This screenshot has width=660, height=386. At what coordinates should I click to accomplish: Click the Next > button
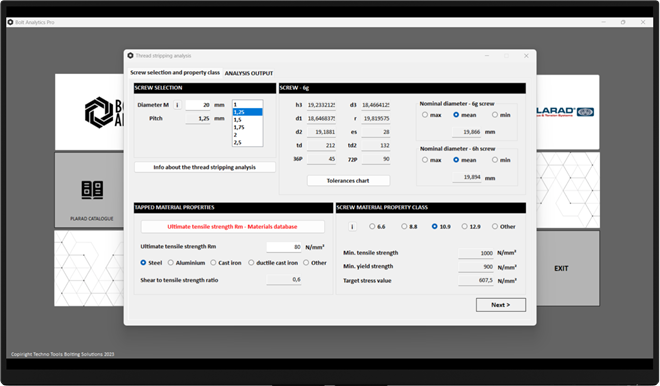[x=500, y=305]
